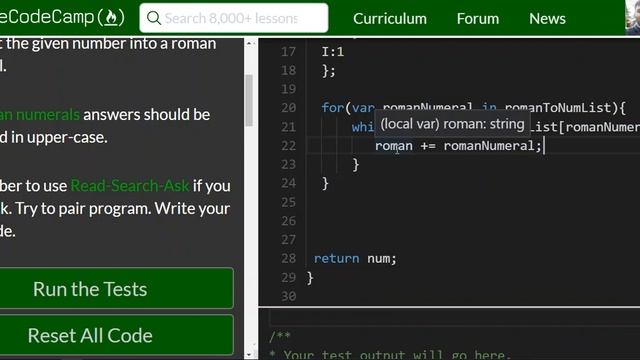This screenshot has width=640, height=360.
Task: Focus the Search 8,000+ lessons field
Action: 233,18
